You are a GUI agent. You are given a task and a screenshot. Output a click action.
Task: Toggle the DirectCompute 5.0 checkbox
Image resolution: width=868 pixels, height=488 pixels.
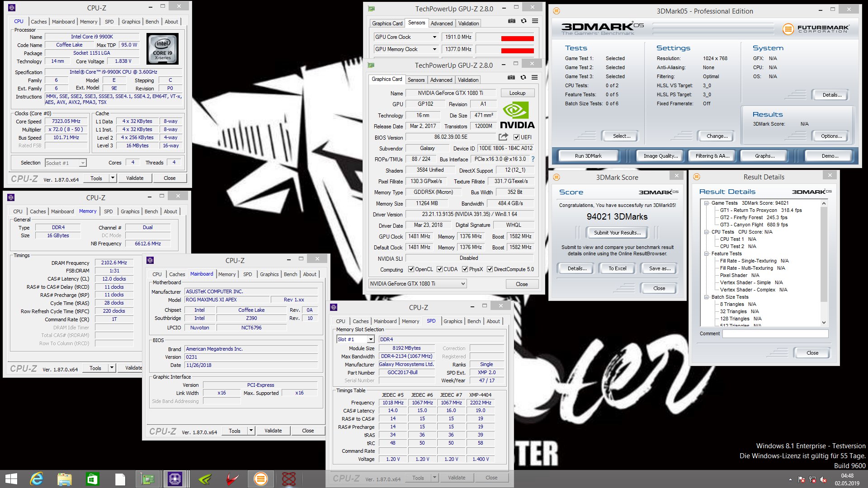[x=490, y=269]
